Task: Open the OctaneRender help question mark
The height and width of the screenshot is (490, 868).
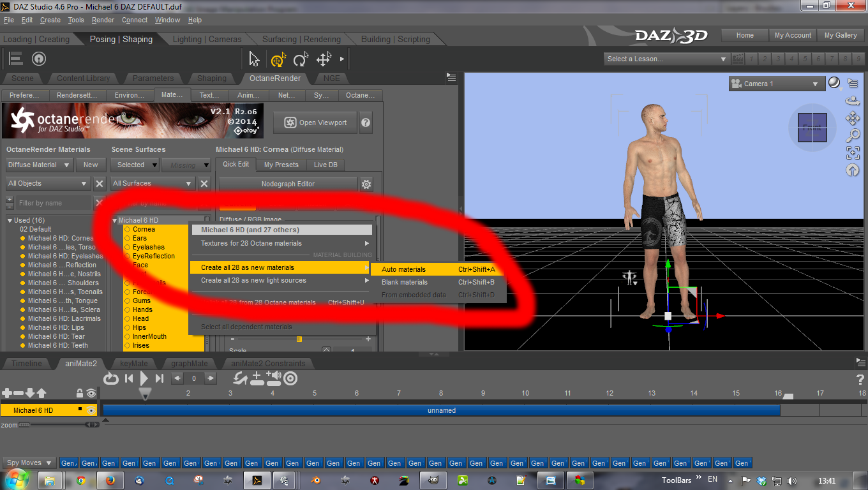Action: (366, 122)
